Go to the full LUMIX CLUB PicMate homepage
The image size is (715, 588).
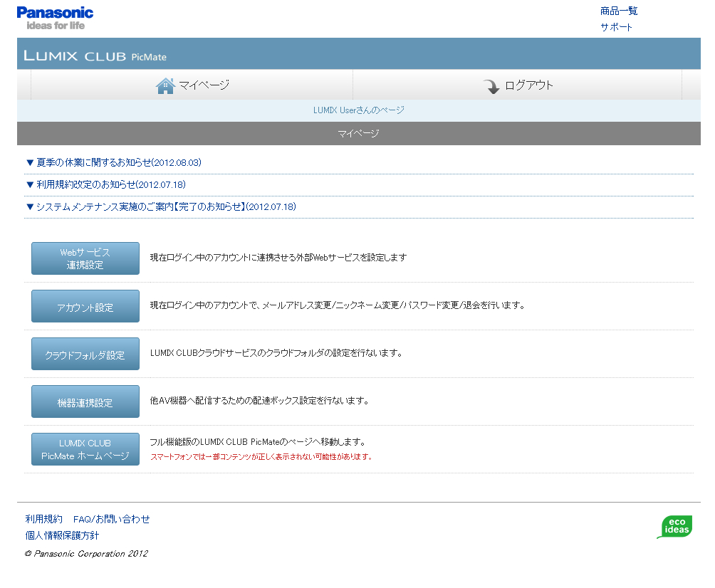[85, 448]
